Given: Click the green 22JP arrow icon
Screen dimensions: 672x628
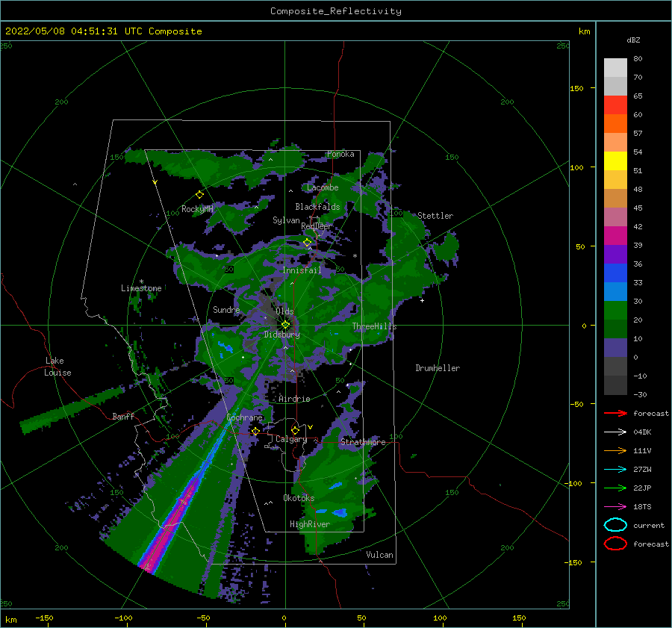Looking at the screenshot, I should [615, 488].
